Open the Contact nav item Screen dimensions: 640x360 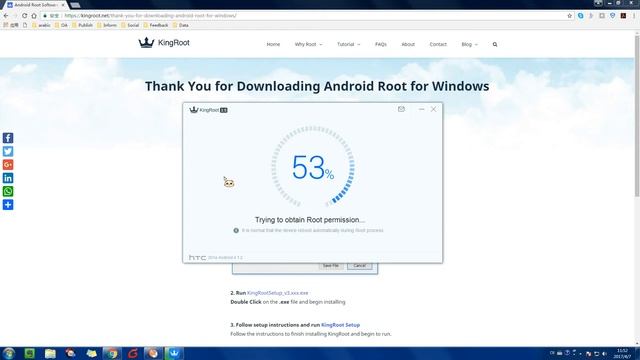coord(438,44)
